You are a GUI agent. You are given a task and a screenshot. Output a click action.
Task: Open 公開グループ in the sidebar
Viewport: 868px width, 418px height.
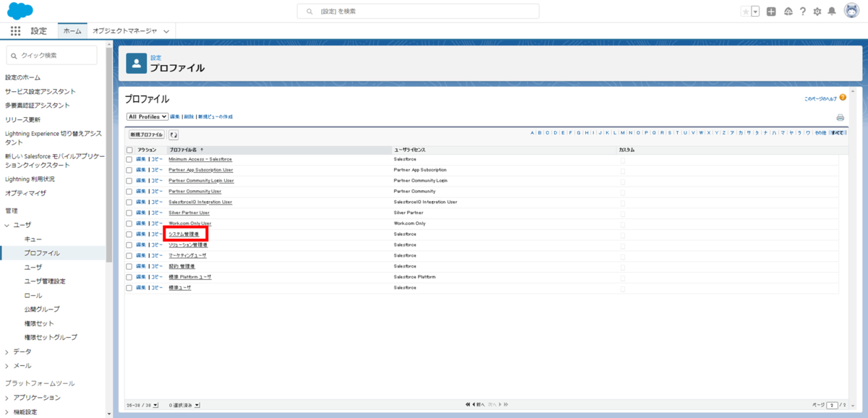tap(42, 310)
